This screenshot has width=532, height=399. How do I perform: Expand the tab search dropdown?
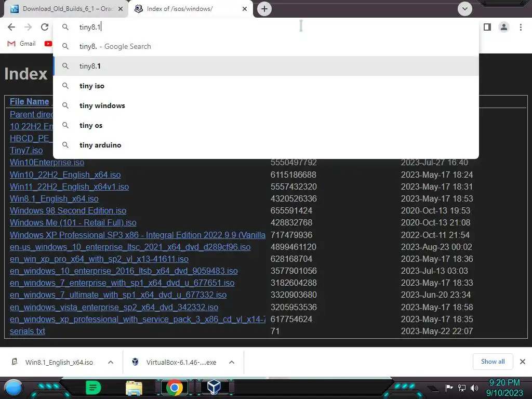pyautogui.click(x=465, y=9)
